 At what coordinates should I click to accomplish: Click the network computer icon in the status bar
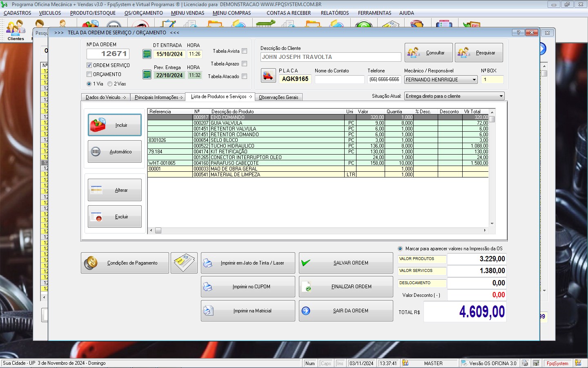(536, 363)
